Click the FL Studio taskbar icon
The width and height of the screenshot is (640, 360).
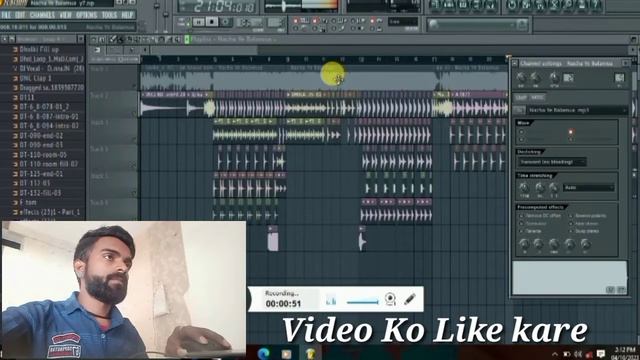tap(312, 353)
